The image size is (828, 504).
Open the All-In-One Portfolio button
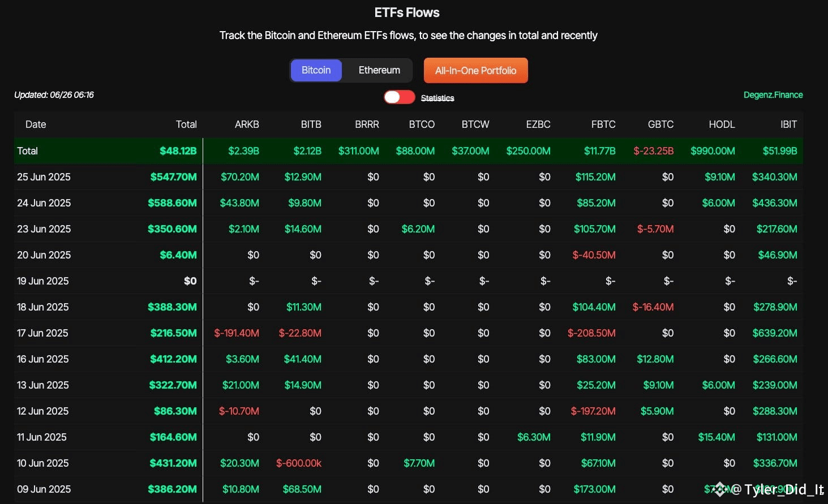(475, 71)
